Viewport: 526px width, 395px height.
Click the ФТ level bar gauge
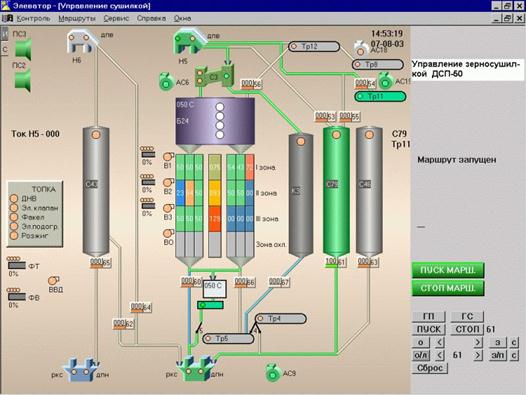17,265
